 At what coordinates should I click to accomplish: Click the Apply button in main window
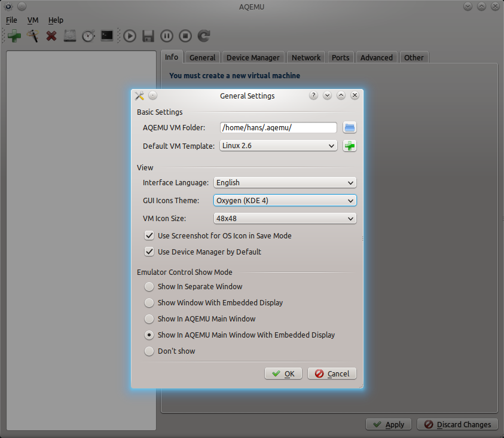(x=389, y=424)
